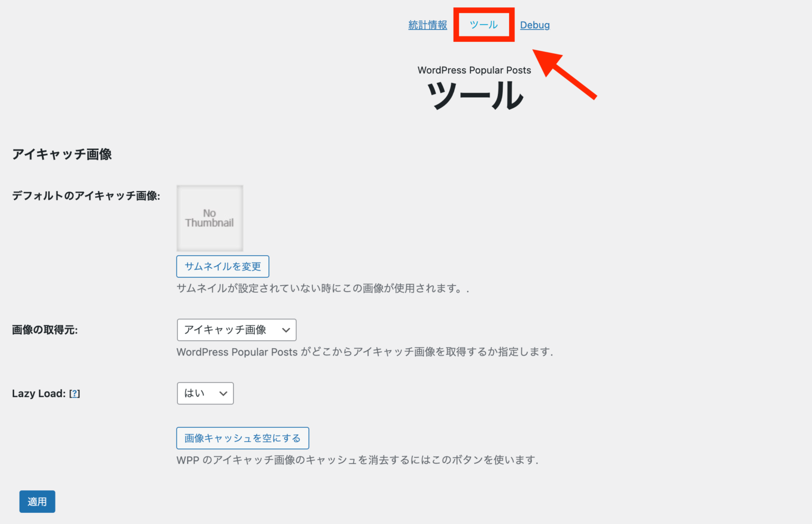Click the アイキャッチ画像 section heading
812x524 pixels.
(62, 154)
